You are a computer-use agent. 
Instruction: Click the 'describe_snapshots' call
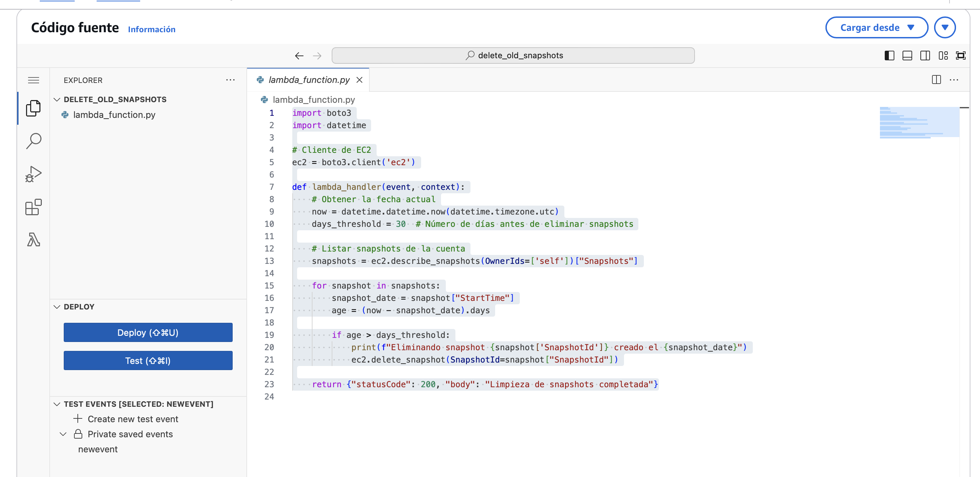pyautogui.click(x=435, y=261)
